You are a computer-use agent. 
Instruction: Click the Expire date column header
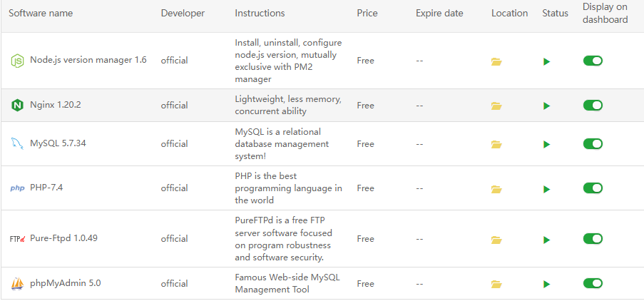(439, 14)
